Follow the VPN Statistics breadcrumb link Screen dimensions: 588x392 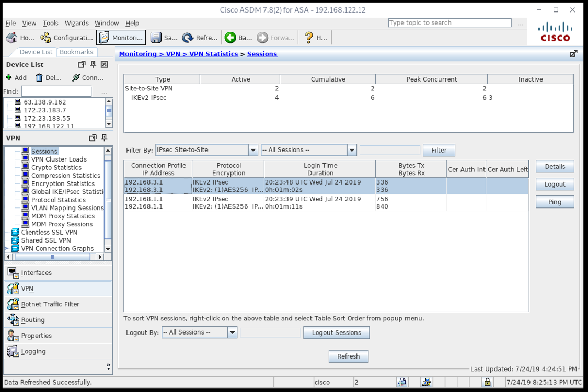tap(214, 54)
